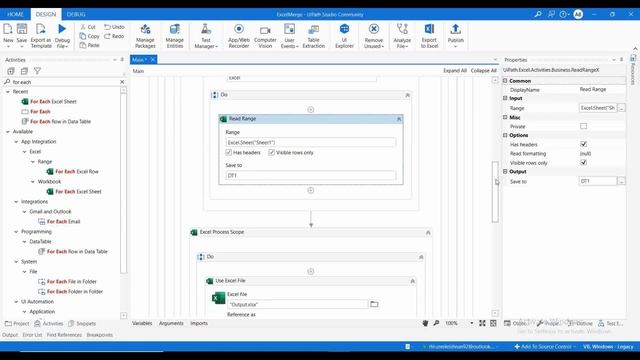Select For Each File in Folder activity
Screen dimensions: 640x360
click(71, 282)
